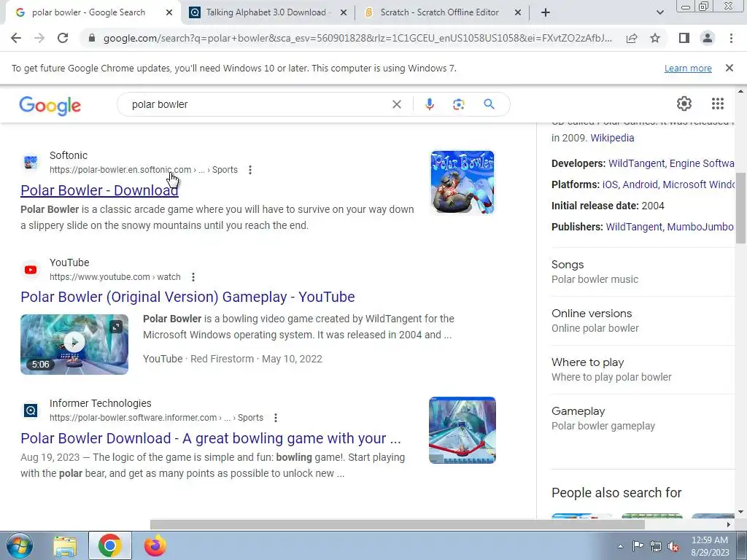Click the MumboJumbo publisher link
747x560 pixels.
700,227
